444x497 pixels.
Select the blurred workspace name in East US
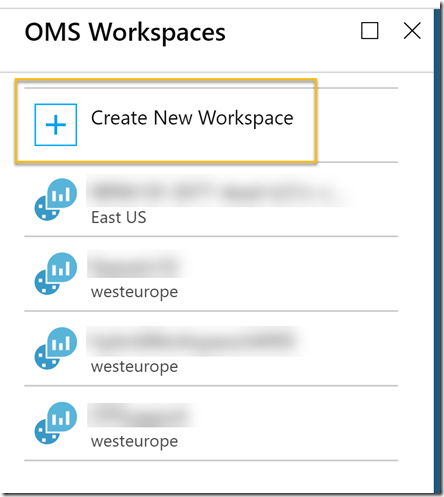(x=220, y=191)
